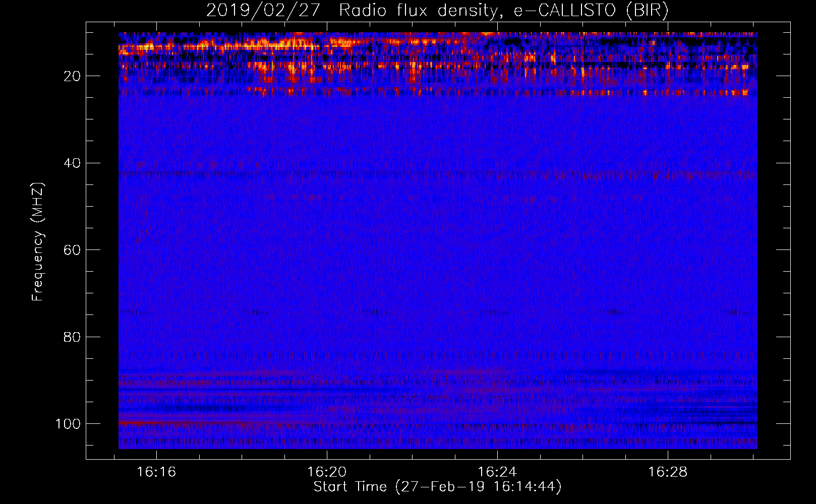816x504 pixels.
Task: Click the 16:28 time tick label
Action: pyautogui.click(x=668, y=472)
